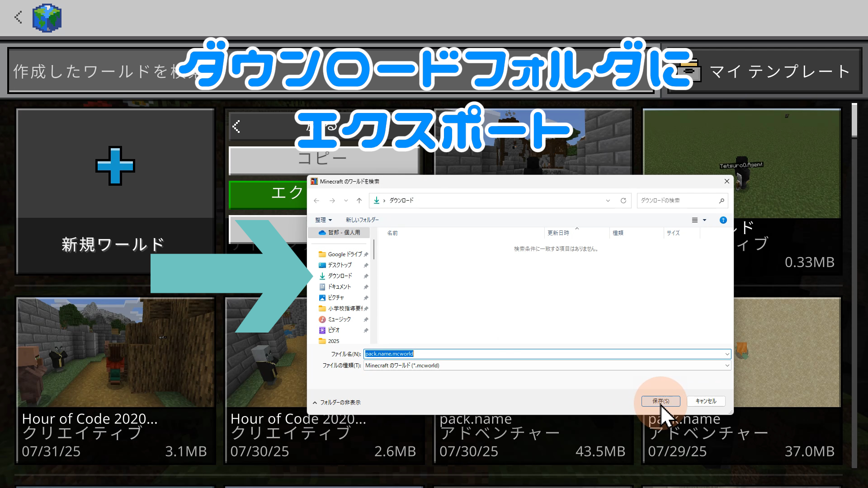868x488 pixels.
Task: Click the blue plus new world icon
Action: [x=115, y=166]
